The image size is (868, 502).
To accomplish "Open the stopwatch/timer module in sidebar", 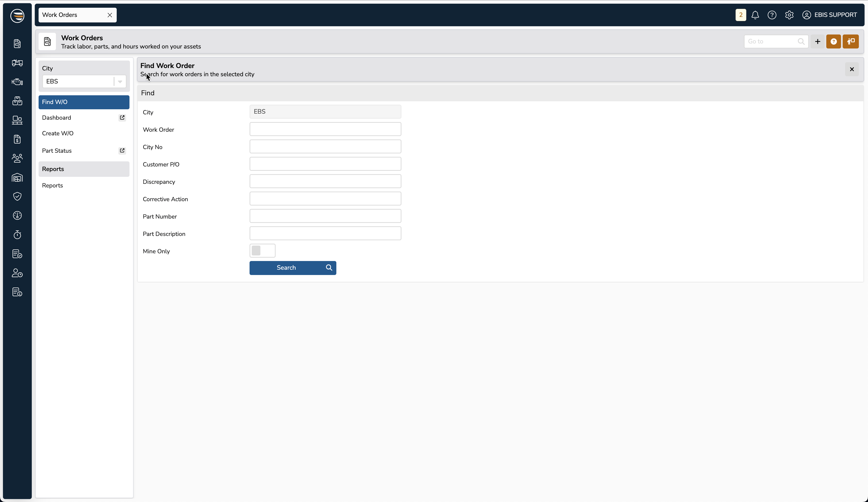I will click(17, 235).
